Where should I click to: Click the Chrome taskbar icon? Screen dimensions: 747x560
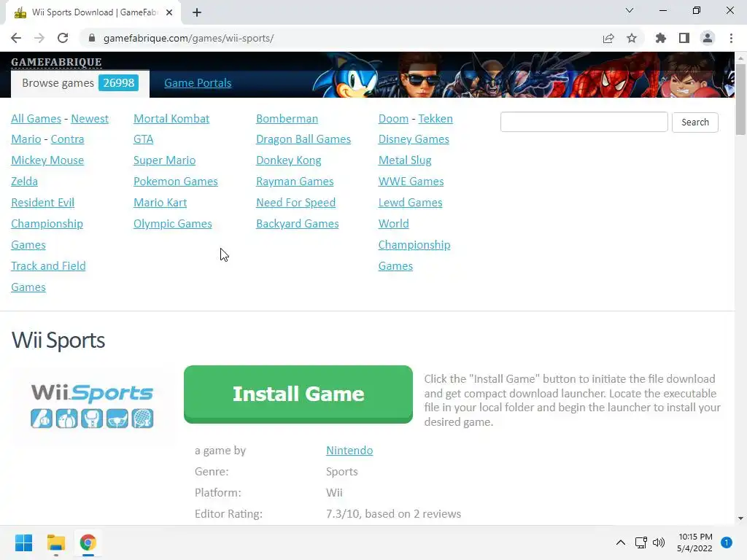(x=88, y=542)
